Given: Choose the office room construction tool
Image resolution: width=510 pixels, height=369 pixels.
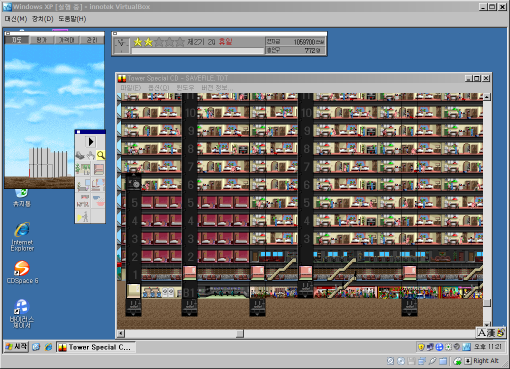Looking at the screenshot, I should coord(83,184).
